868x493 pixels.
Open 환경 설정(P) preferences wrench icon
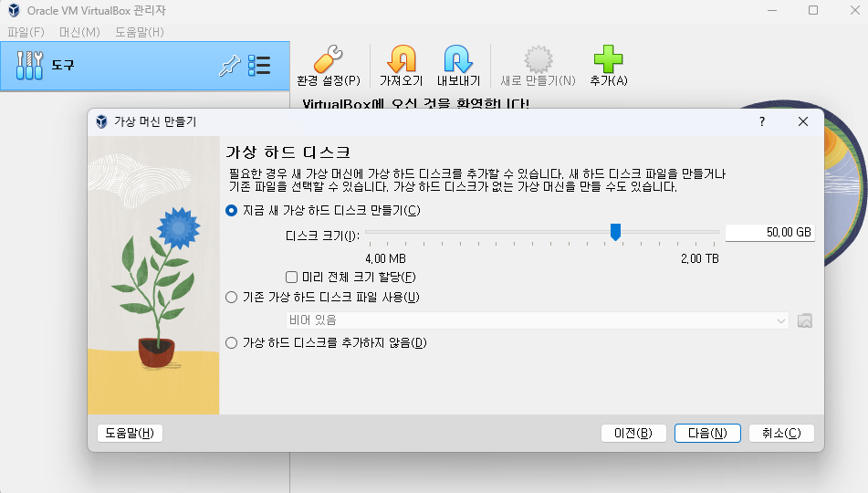329,59
